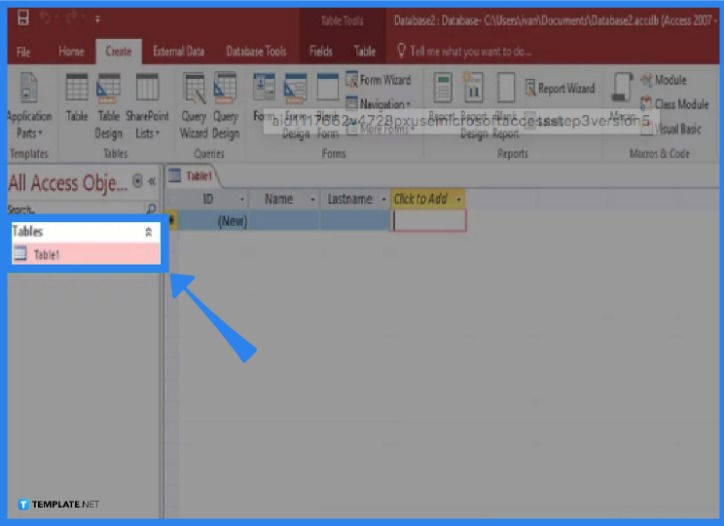Start the Form Wizard
Viewport: 724px width, 526px height.
point(378,80)
